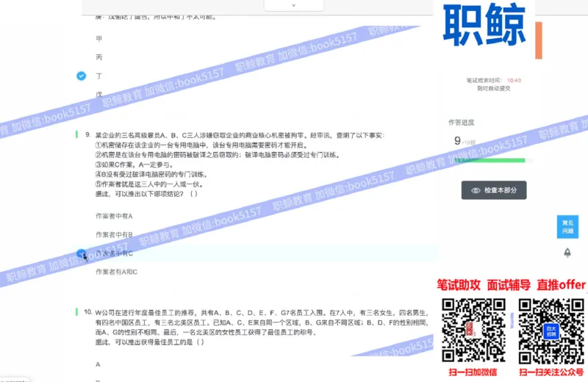Click the progress count number 9
Screen dimensions: 588x382
tap(457, 140)
